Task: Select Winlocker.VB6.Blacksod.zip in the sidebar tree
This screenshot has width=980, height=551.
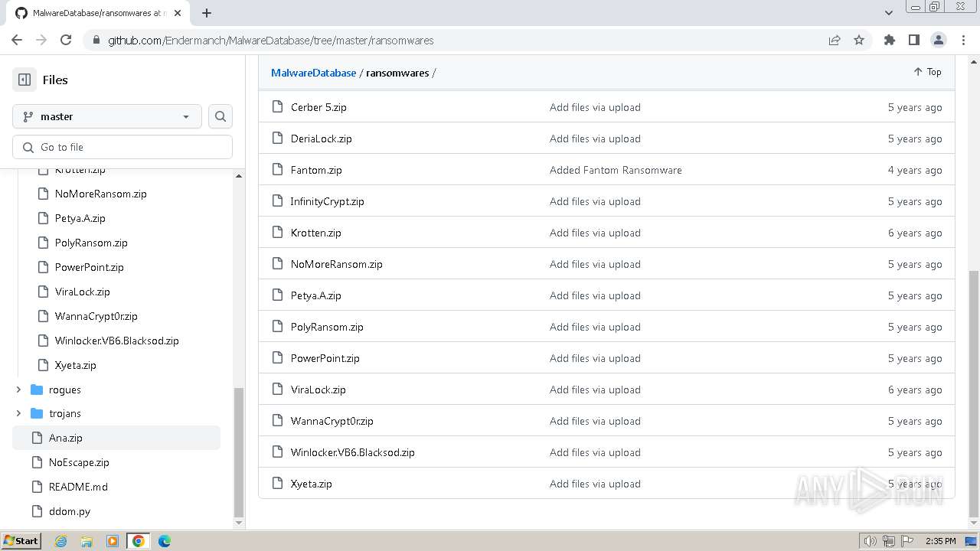Action: (116, 341)
